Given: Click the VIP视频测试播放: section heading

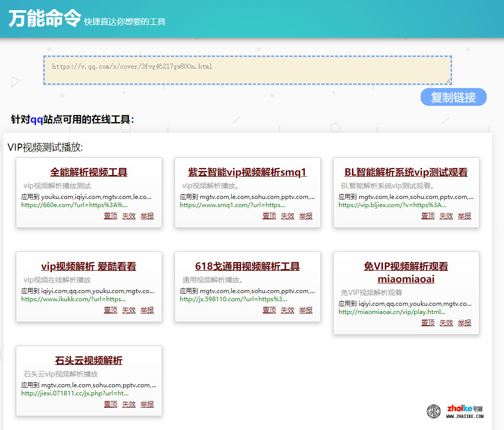Looking at the screenshot, I should click(45, 147).
